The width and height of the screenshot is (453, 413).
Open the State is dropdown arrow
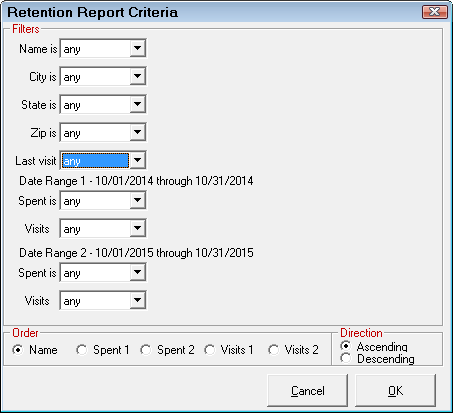[137, 104]
